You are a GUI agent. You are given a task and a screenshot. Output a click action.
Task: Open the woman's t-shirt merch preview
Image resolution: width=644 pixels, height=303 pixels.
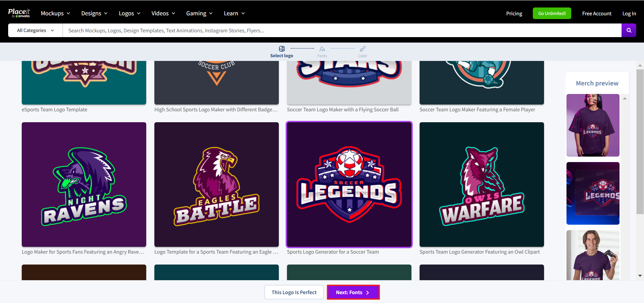point(593,125)
